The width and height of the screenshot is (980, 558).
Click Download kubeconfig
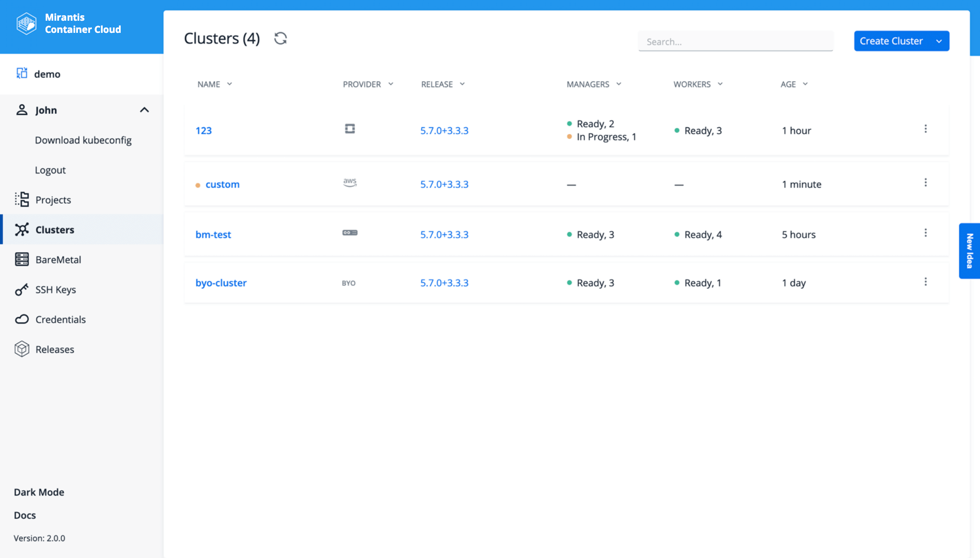[83, 140]
